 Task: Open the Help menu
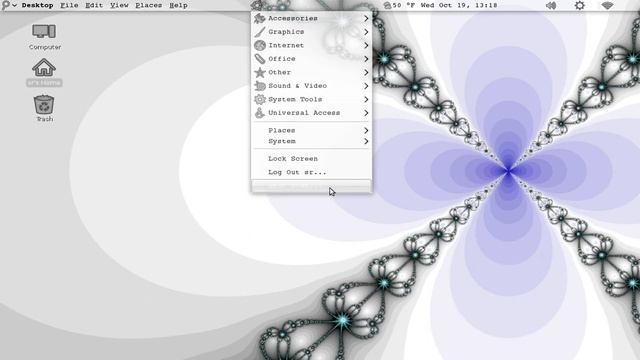click(178, 5)
